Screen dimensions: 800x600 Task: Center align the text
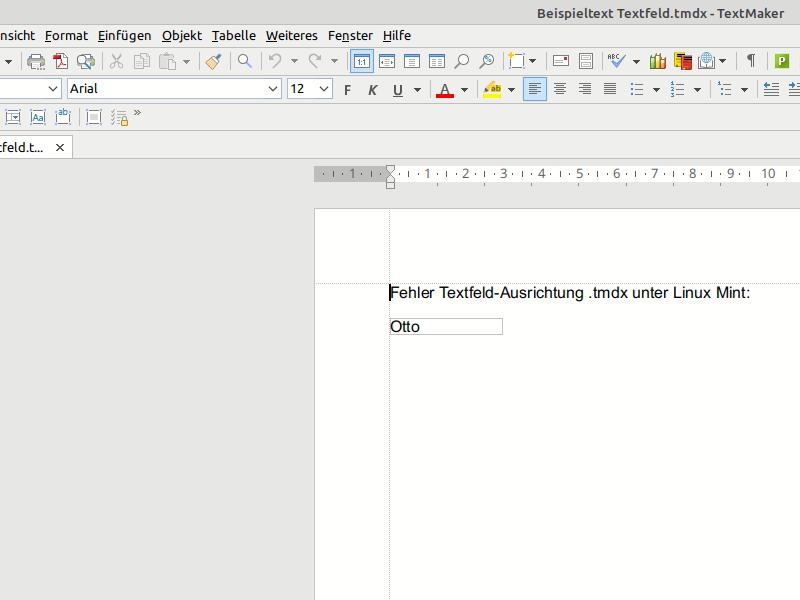(x=560, y=89)
